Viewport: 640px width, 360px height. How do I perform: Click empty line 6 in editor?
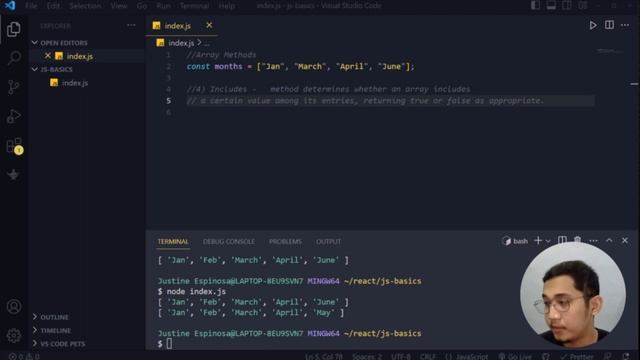390,112
